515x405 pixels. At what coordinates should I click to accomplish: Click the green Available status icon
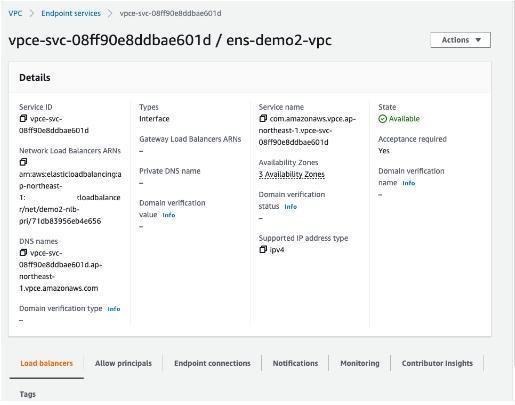(x=382, y=119)
